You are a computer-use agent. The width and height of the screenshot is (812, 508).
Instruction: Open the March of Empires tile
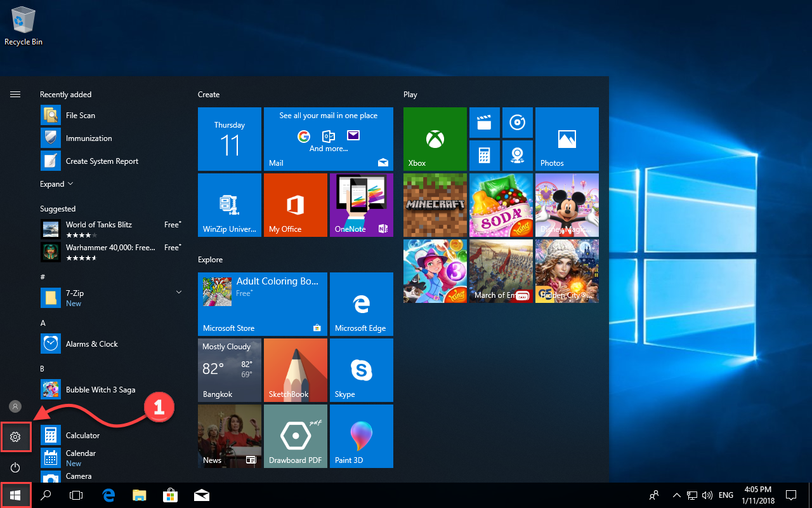pyautogui.click(x=501, y=271)
